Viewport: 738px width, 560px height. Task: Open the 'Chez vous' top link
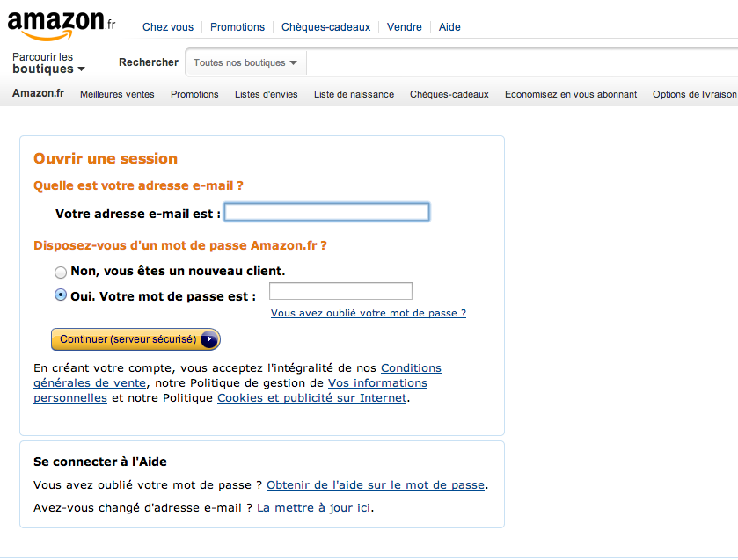(168, 27)
